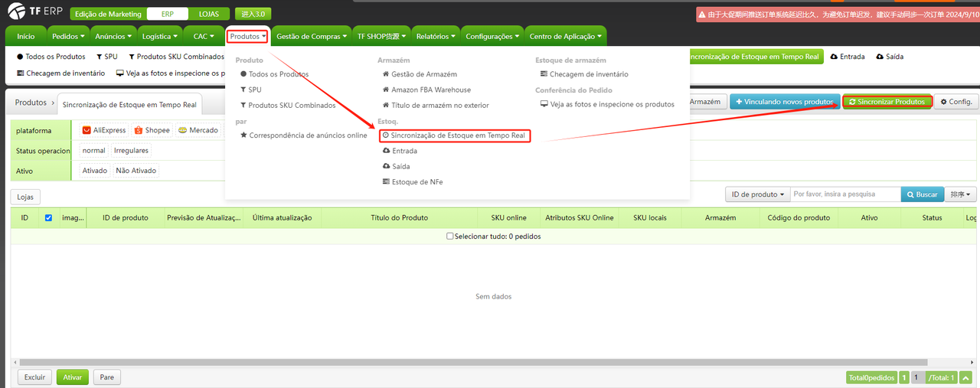This screenshot has width=980, height=388.
Task: Click the Mercado platform icon
Action: click(x=182, y=131)
